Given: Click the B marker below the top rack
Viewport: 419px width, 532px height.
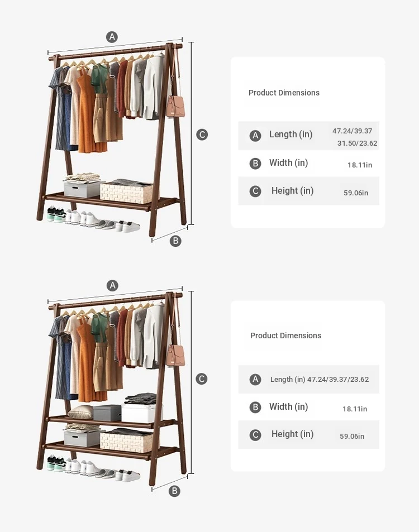Looking at the screenshot, I should click(175, 241).
